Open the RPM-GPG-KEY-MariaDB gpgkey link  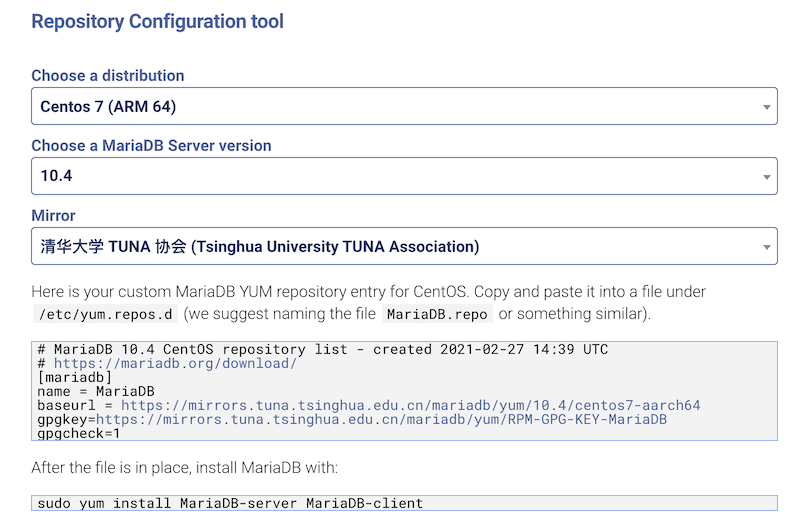[381, 419]
